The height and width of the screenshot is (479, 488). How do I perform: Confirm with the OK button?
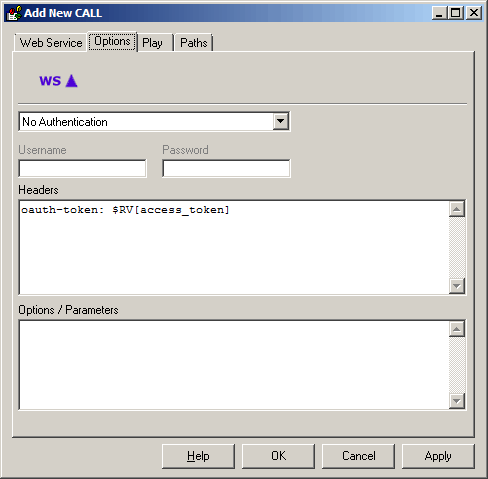[x=278, y=456]
